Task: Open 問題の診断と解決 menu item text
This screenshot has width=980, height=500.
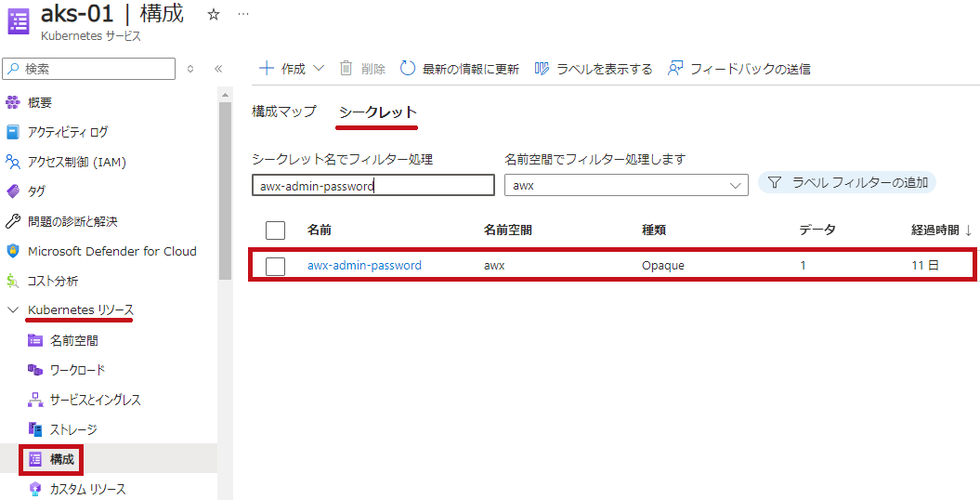Action: (72, 221)
